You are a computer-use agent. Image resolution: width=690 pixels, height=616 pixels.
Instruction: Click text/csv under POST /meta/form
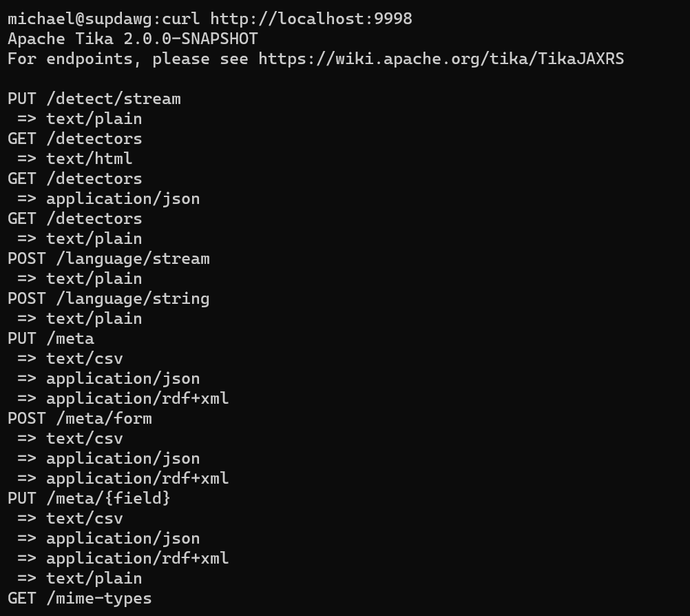coord(84,438)
